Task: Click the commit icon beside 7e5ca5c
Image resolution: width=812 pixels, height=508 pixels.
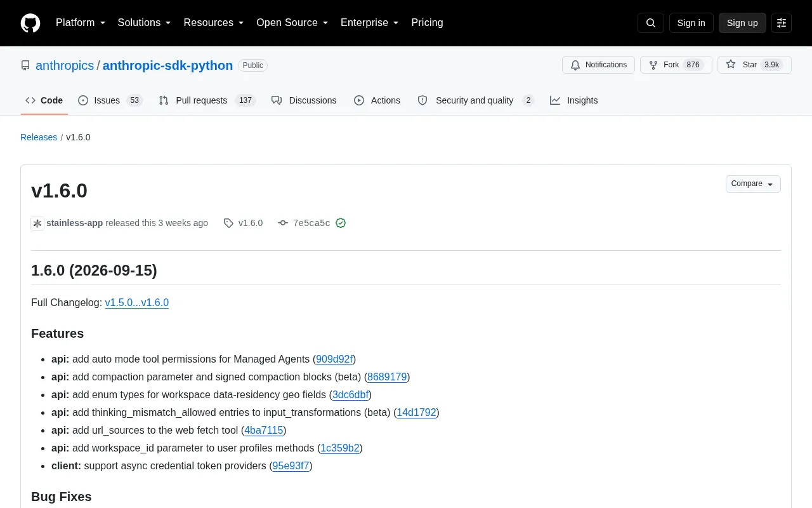Action: coord(283,224)
